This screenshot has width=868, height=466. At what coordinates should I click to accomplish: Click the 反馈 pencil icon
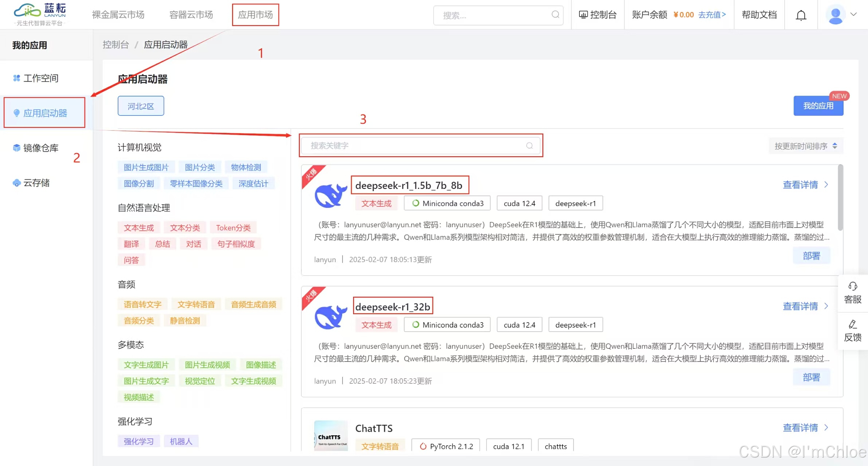(x=853, y=324)
